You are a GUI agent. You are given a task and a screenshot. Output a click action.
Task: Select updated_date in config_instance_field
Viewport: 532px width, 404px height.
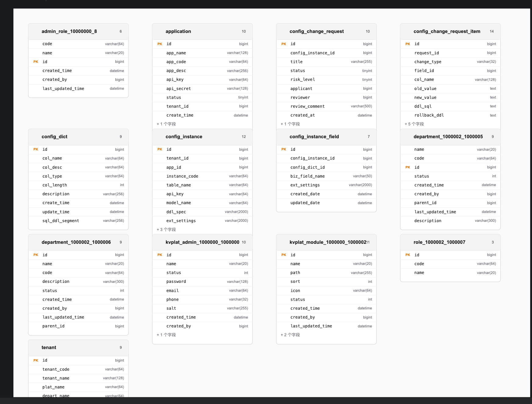pyautogui.click(x=326, y=203)
